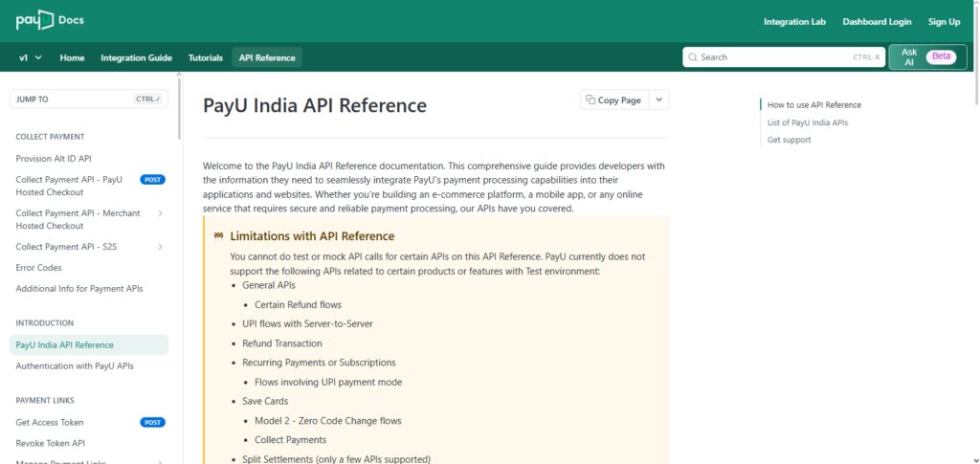The width and height of the screenshot is (980, 464).
Task: Open Collect Payment API - PayU Hosted Checkout
Action: click(x=69, y=187)
